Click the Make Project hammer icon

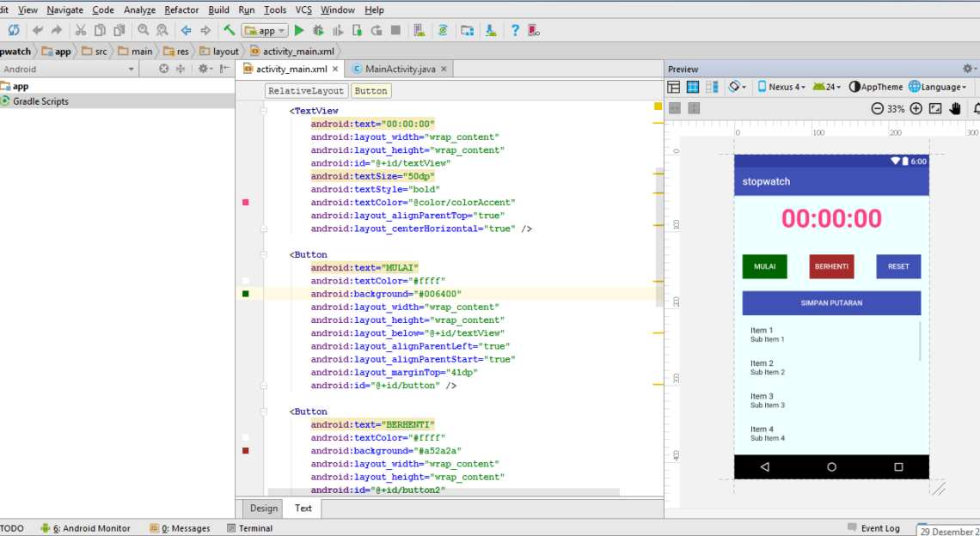point(230,30)
